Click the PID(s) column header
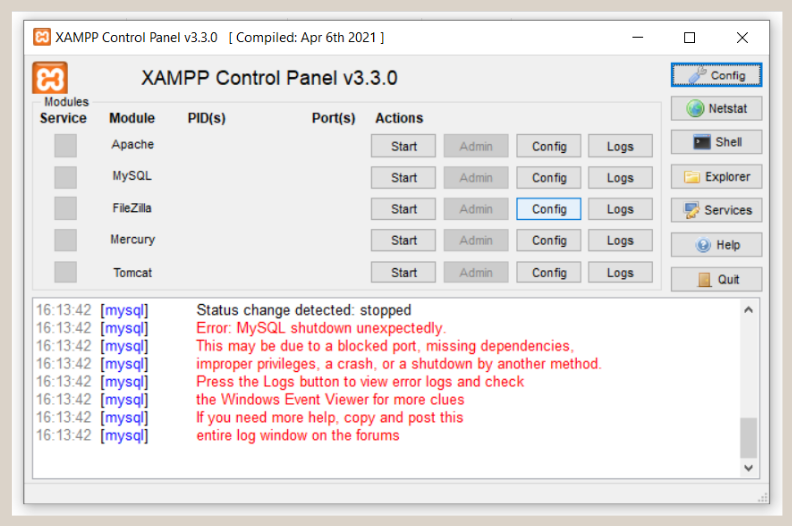This screenshot has height=526, width=792. (x=207, y=118)
